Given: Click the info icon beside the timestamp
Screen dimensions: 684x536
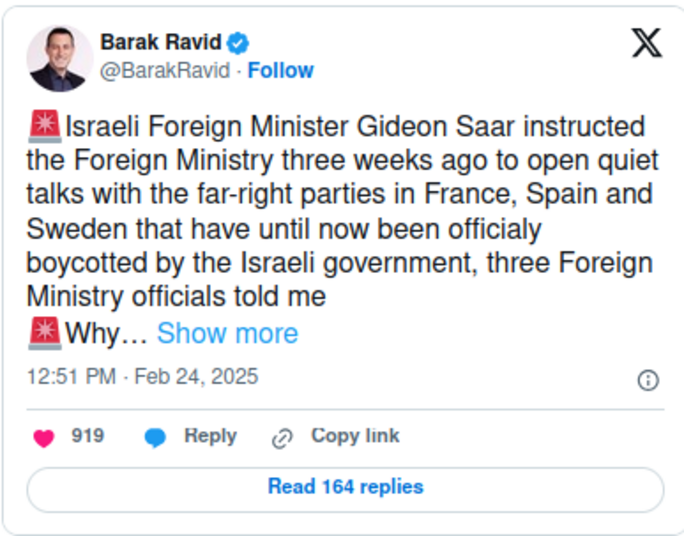Looking at the screenshot, I should (x=648, y=380).
